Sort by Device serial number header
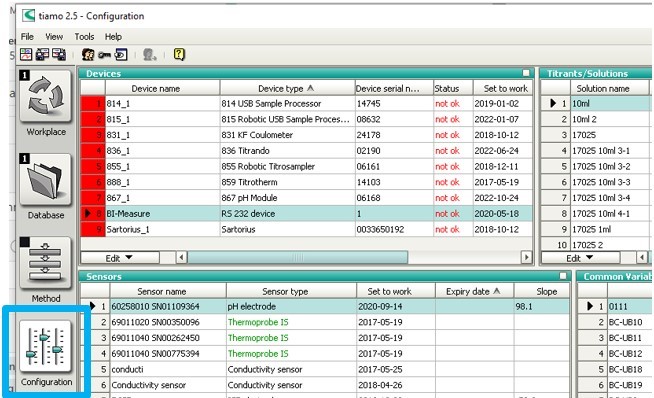 click(394, 88)
